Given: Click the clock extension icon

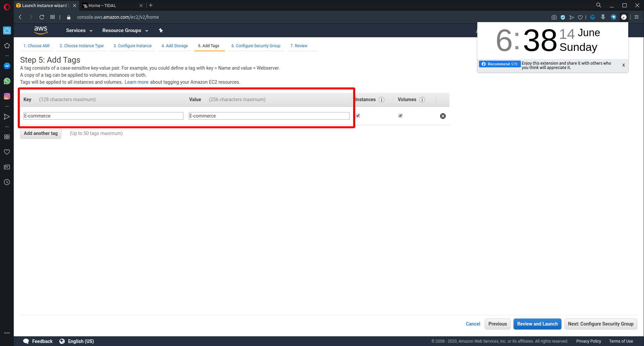Looking at the screenshot, I should coord(624,17).
